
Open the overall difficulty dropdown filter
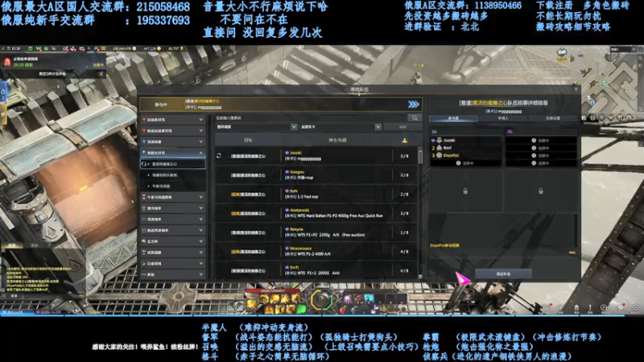(x=256, y=127)
